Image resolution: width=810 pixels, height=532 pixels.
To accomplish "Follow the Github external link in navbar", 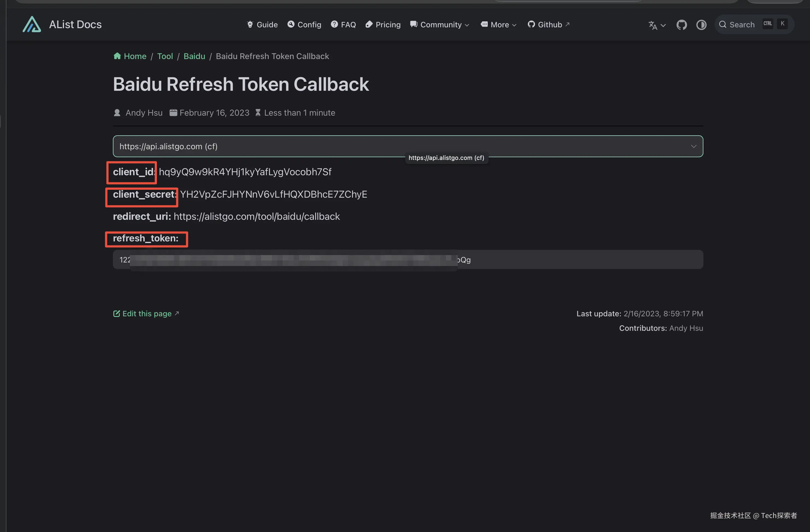I will coord(549,25).
